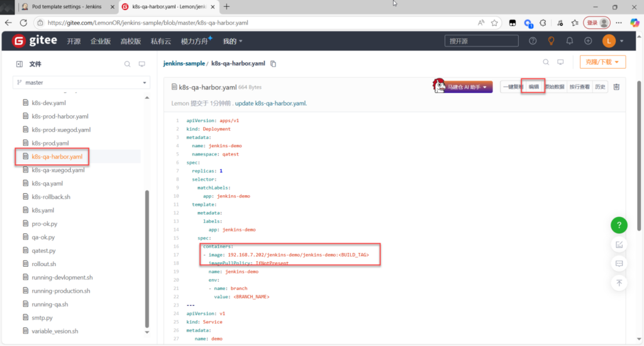Click the back-to-top arrow floating button
This screenshot has width=644, height=346.
[619, 283]
